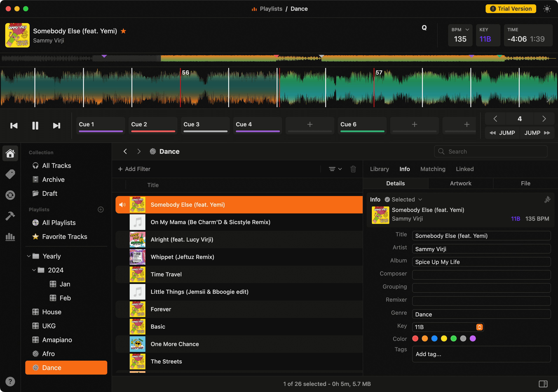This screenshot has height=392, width=558.
Task: Open the Home section in the sidebar
Action: tap(10, 153)
